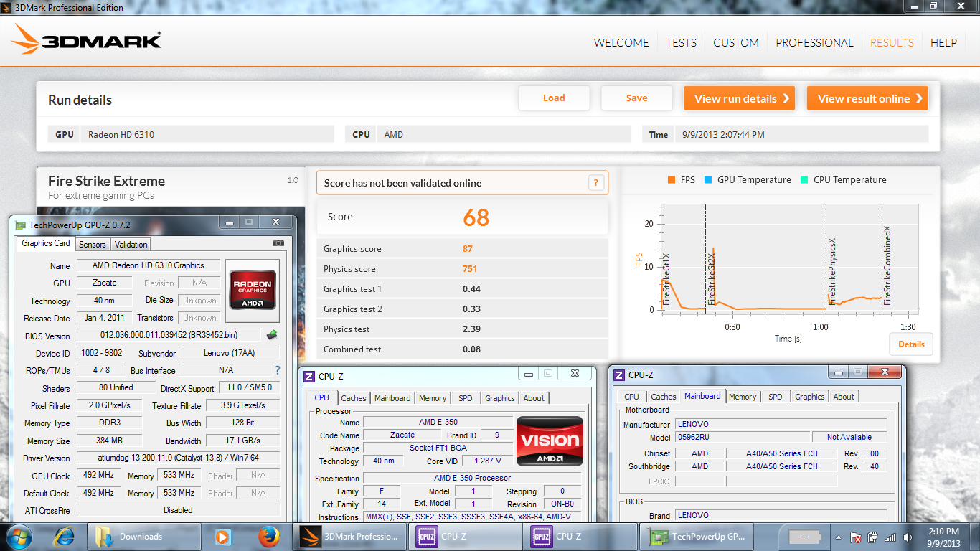Viewport: 980px width, 551px height.
Task: Open the WELCOME tab in 3DMark
Action: point(621,43)
